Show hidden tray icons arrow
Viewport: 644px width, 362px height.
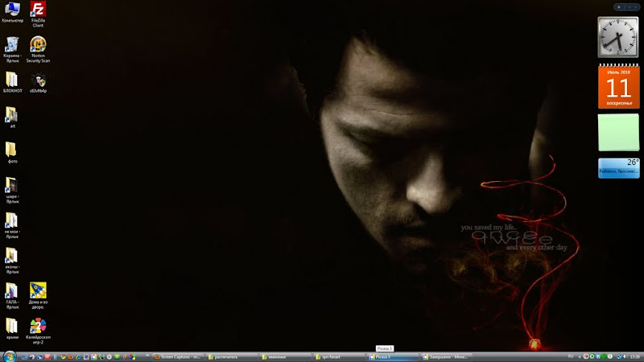tap(580, 356)
